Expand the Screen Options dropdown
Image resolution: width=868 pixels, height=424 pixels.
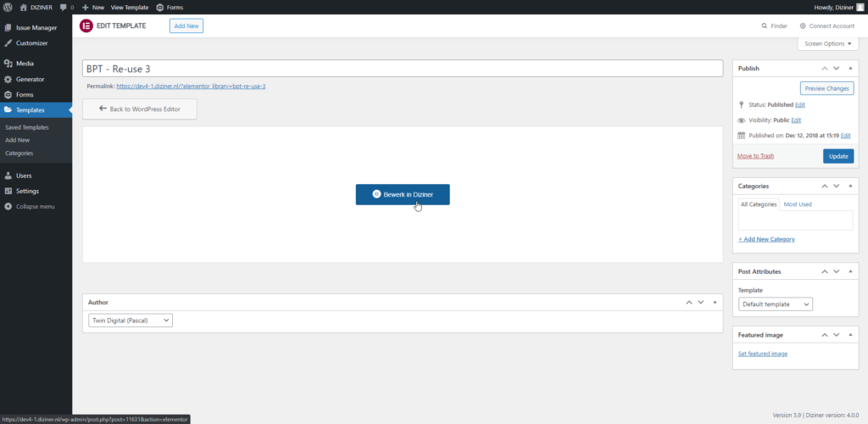coord(826,43)
